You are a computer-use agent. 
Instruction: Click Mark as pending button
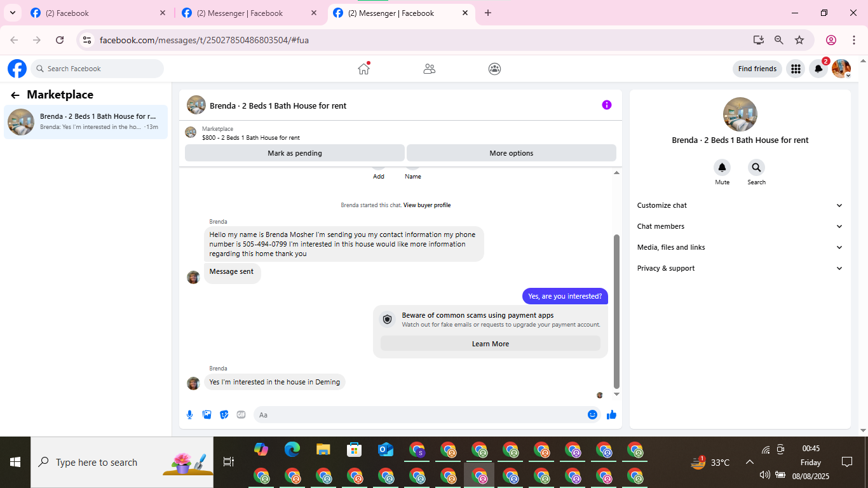pos(295,153)
